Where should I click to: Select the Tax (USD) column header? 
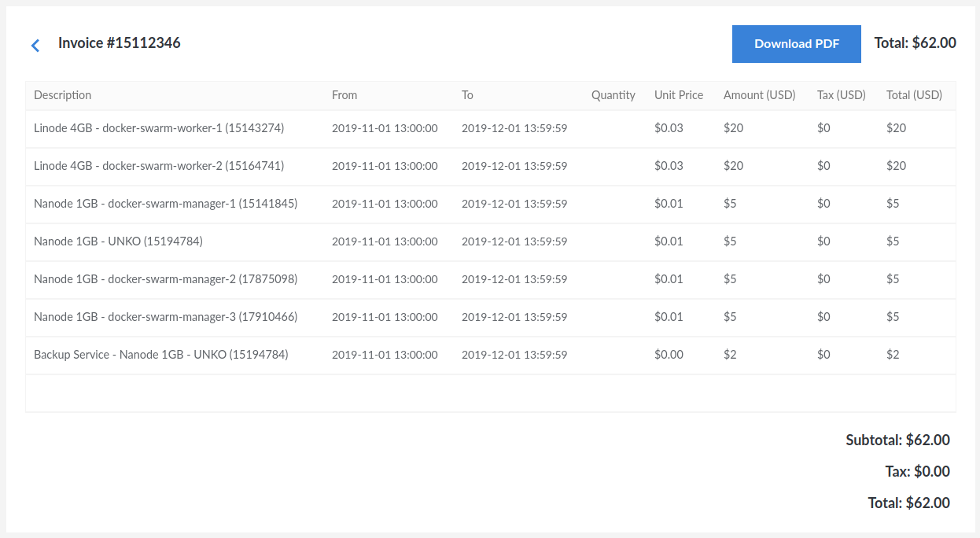click(842, 95)
